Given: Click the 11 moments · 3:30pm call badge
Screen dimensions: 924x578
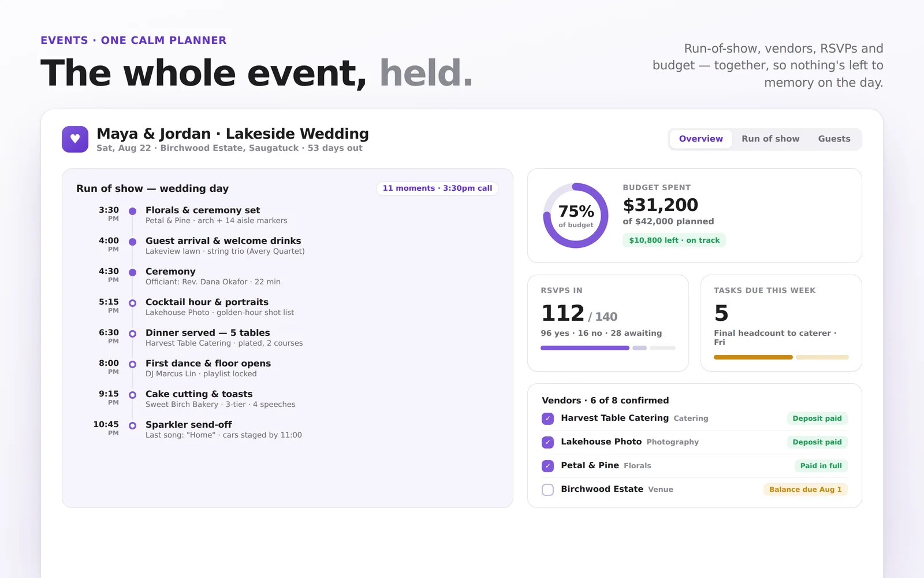Looking at the screenshot, I should coord(437,188).
